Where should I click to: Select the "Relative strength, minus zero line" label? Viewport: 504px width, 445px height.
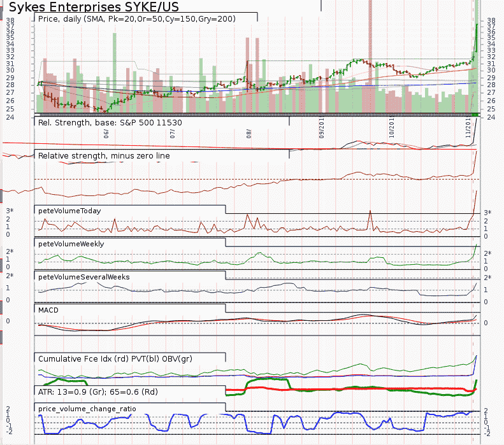coord(104,156)
